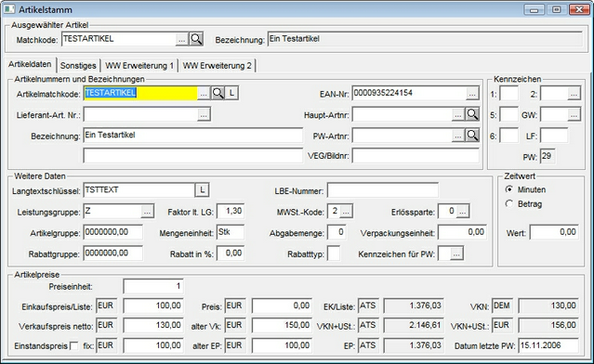Screen dimensions: 594x364
Task: Click the L button next to Langtextschlüssel
Action: [x=203, y=190]
